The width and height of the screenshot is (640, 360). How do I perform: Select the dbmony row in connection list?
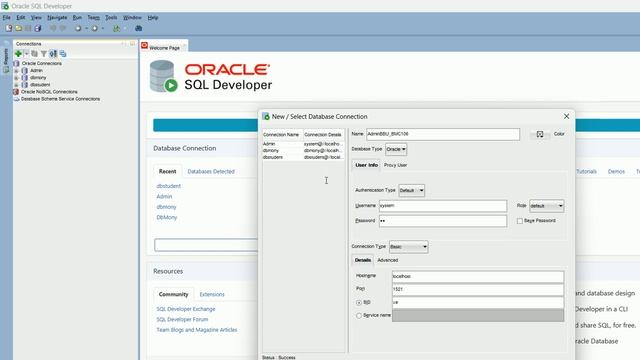pos(303,151)
